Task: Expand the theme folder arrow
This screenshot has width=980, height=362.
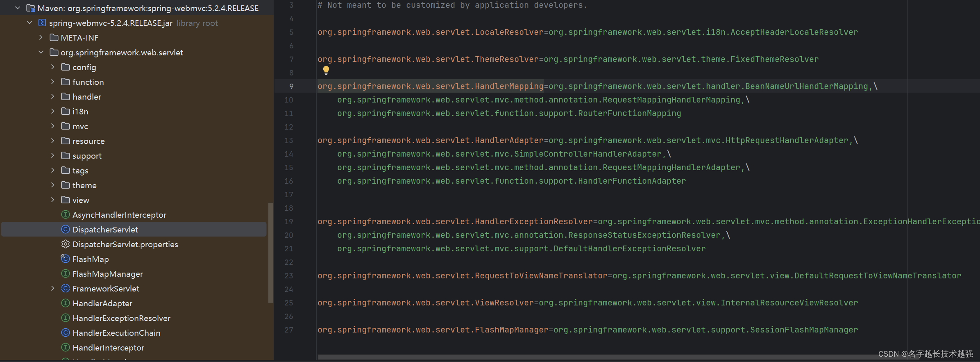Action: coord(53,185)
